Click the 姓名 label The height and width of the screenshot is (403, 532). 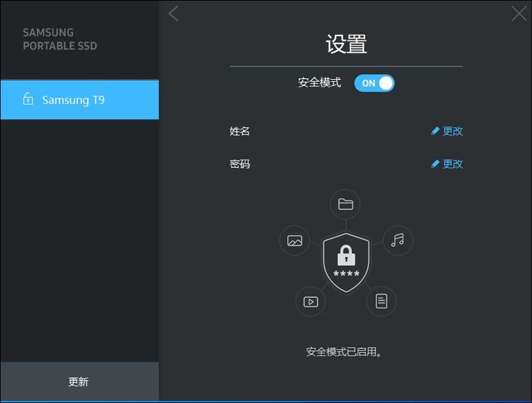click(x=239, y=131)
